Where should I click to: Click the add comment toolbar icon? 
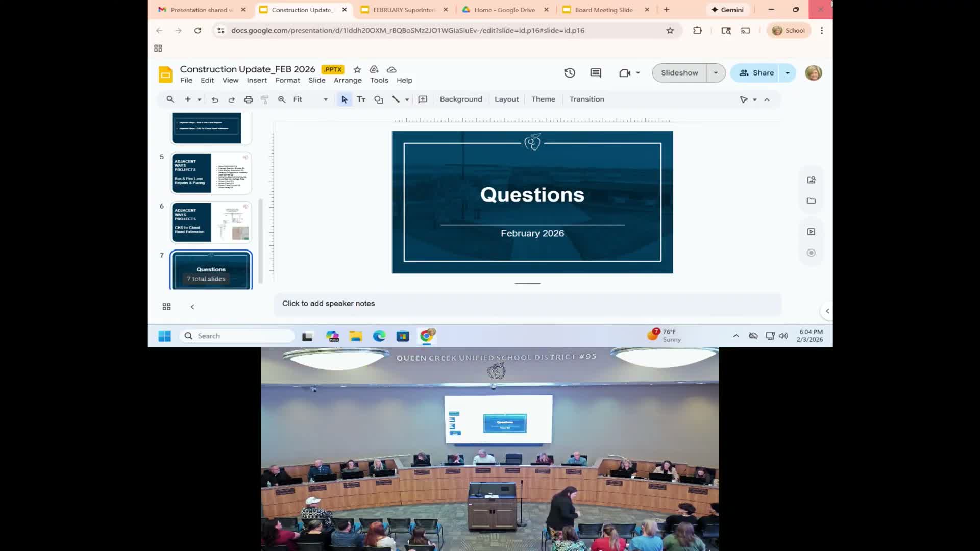[x=423, y=99]
